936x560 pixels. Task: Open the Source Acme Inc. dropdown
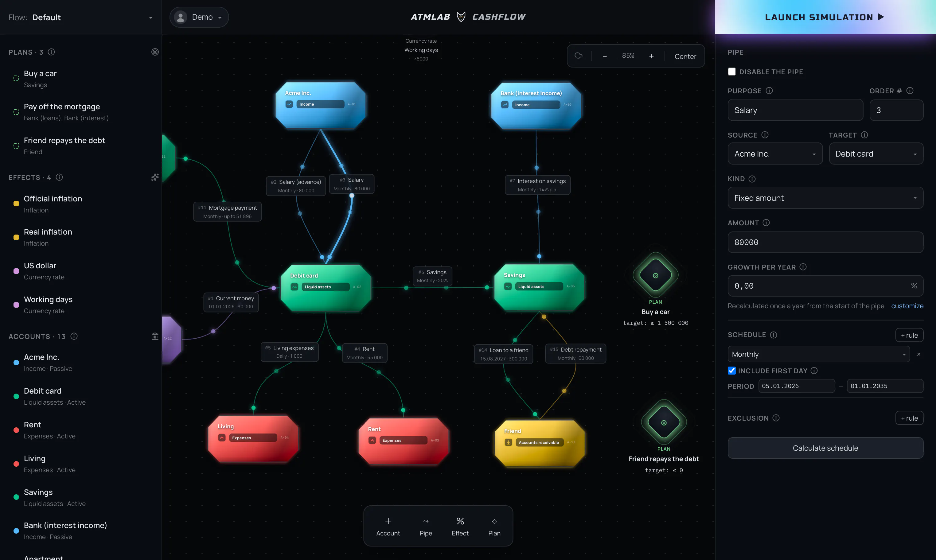pyautogui.click(x=775, y=154)
